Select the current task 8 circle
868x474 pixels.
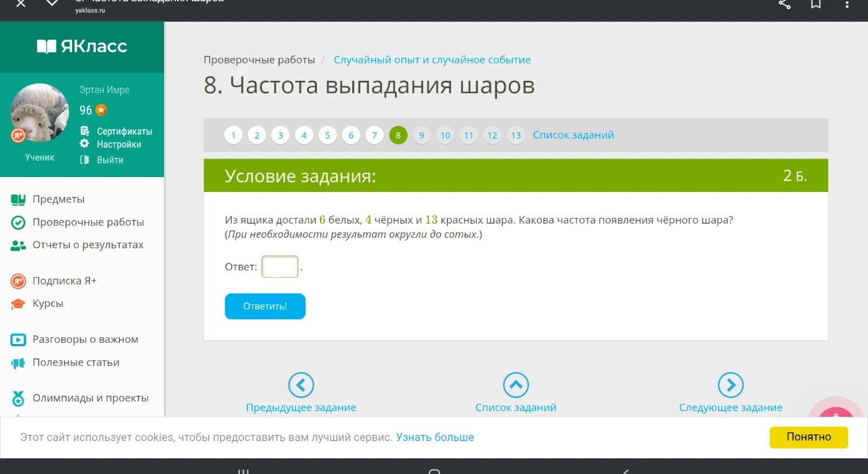pyautogui.click(x=398, y=135)
